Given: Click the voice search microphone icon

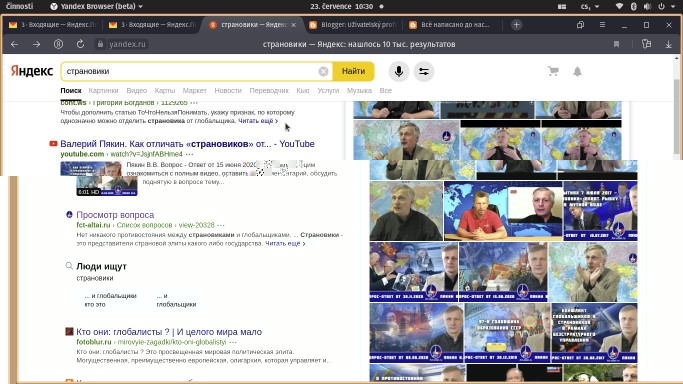Looking at the screenshot, I should [398, 71].
